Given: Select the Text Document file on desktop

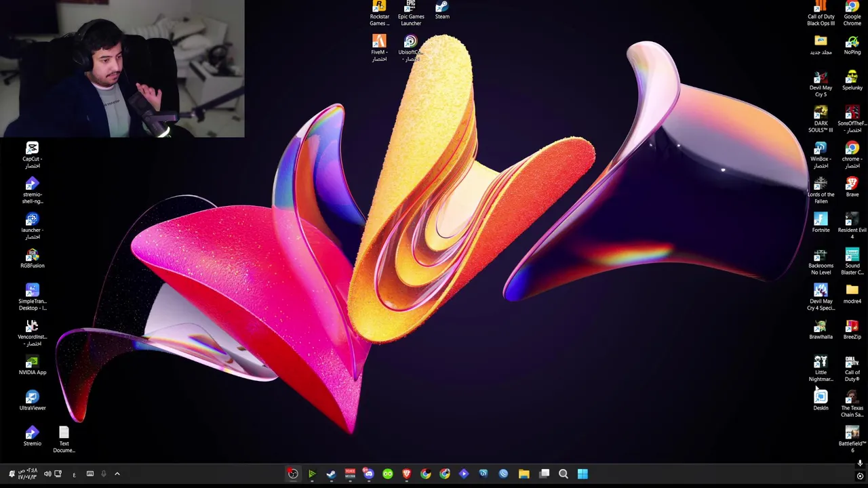Looking at the screenshot, I should point(64,440).
